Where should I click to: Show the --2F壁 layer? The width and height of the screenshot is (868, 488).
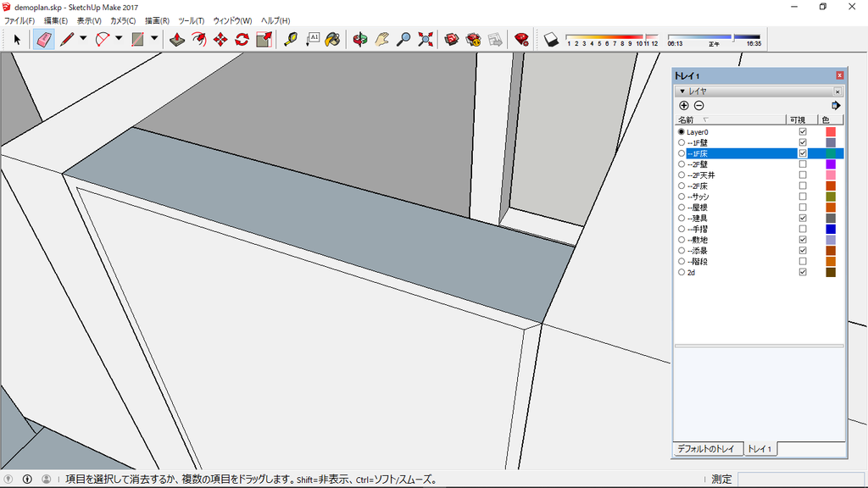[x=803, y=164]
